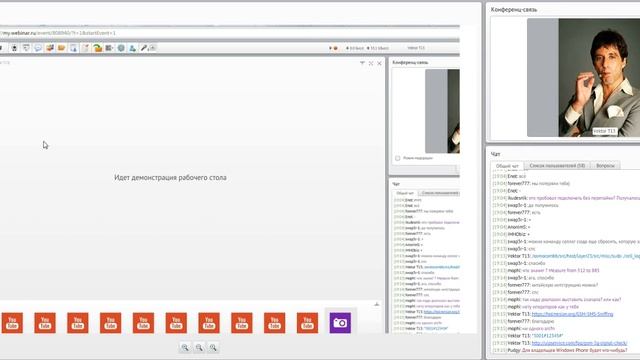The image size is (640, 360).
Task: Click the Vektor T13 user name in the toolbar
Action: 416,48
